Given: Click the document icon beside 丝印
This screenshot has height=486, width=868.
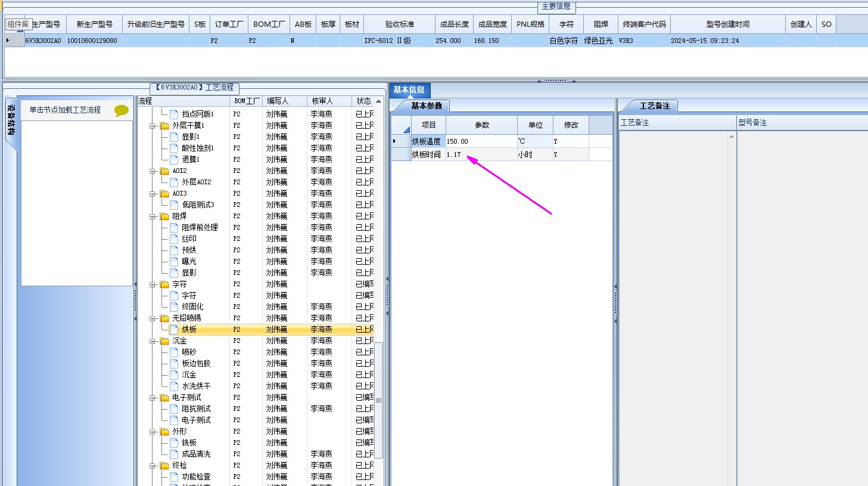Looking at the screenshot, I should click(174, 239).
